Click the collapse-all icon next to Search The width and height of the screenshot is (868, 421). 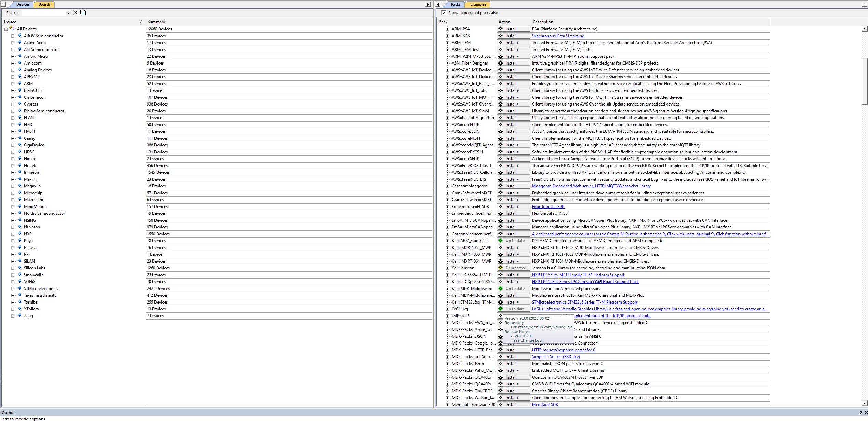coord(83,13)
